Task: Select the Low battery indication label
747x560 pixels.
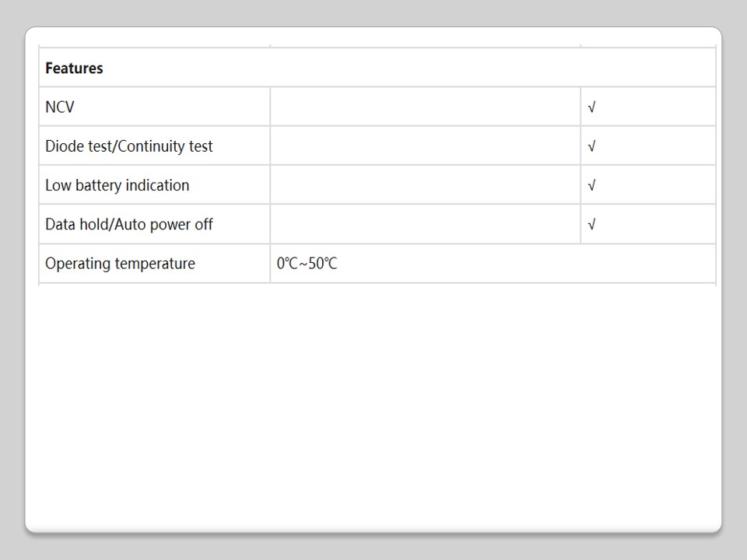Action: (117, 185)
